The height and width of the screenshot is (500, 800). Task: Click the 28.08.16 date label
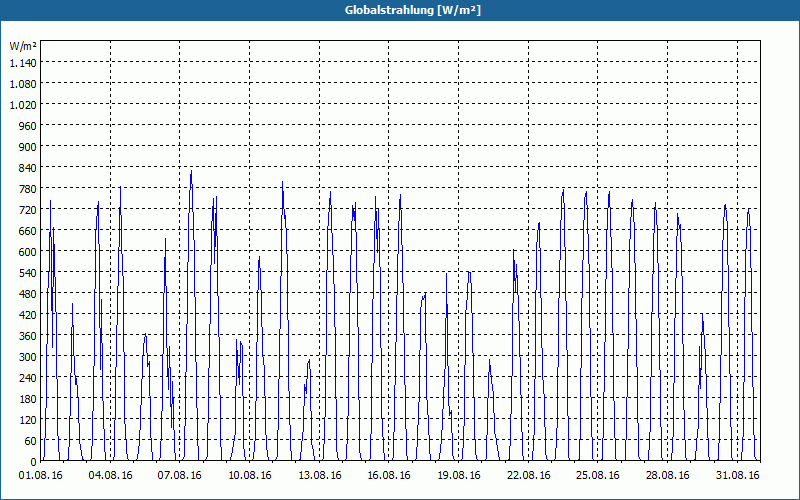pos(667,476)
